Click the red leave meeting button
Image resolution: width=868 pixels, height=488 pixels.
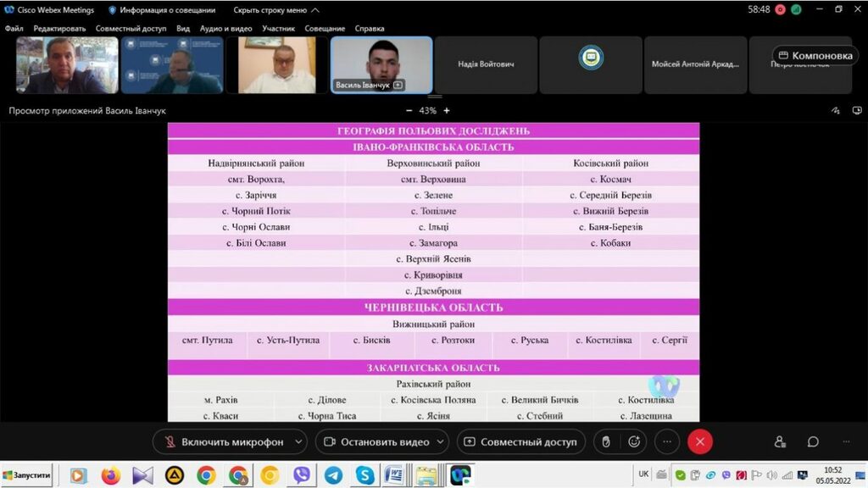coord(699,441)
